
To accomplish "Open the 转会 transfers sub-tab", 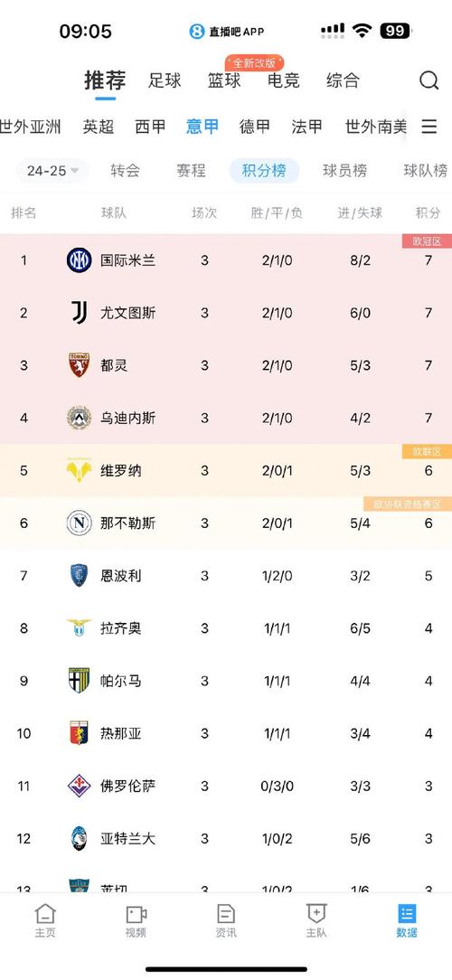I will point(125,171).
